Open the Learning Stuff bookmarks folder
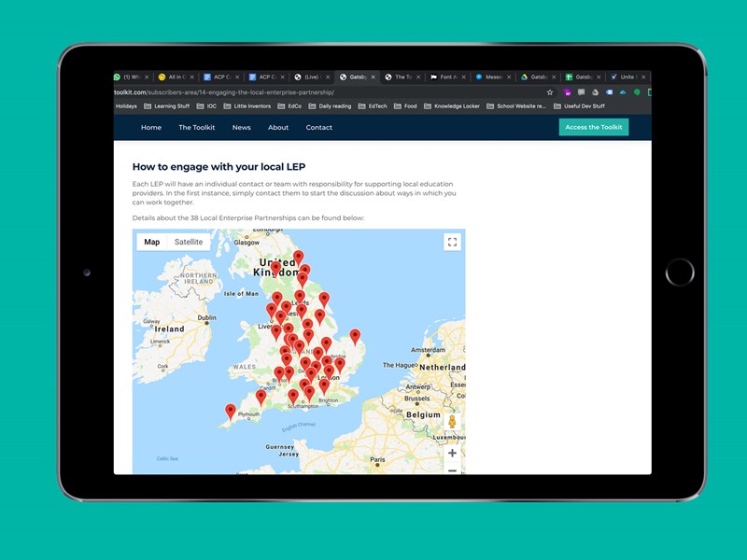747x560 pixels. point(166,106)
